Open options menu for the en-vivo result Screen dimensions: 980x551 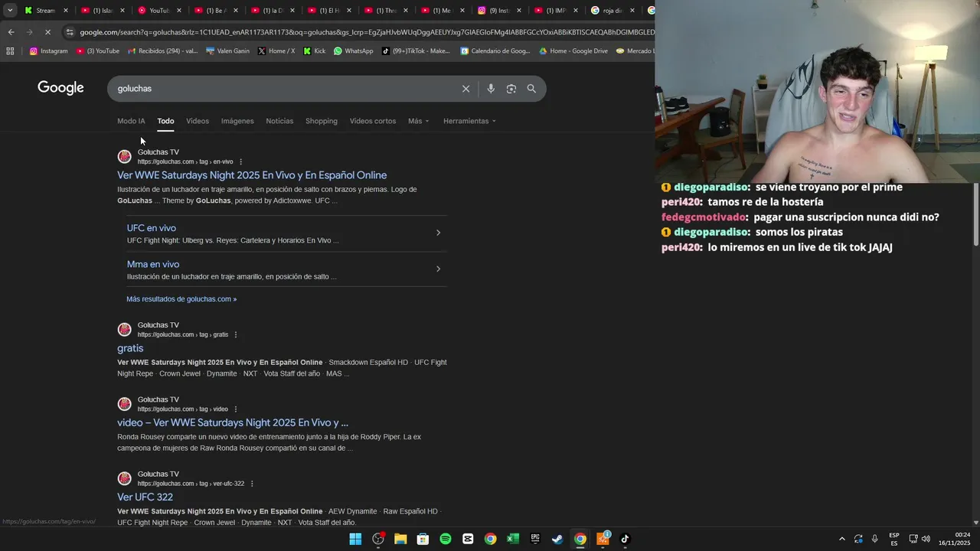tap(240, 161)
